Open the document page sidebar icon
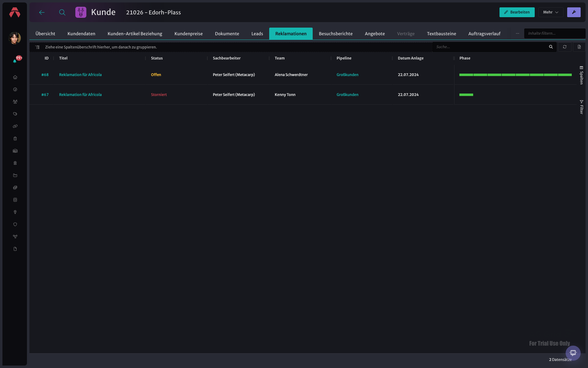This screenshot has height=368, width=588. [x=15, y=249]
